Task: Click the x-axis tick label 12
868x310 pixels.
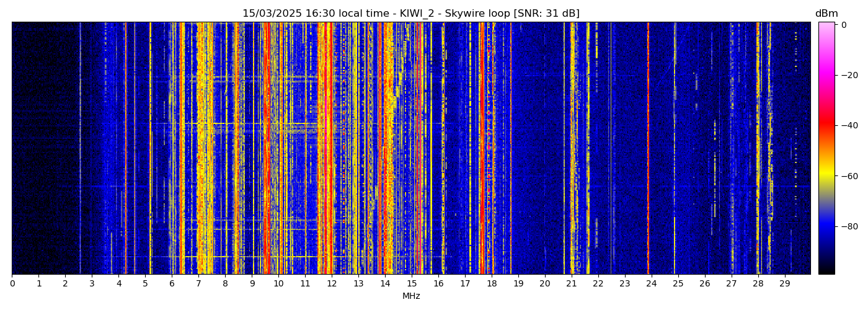Action: 332,284
